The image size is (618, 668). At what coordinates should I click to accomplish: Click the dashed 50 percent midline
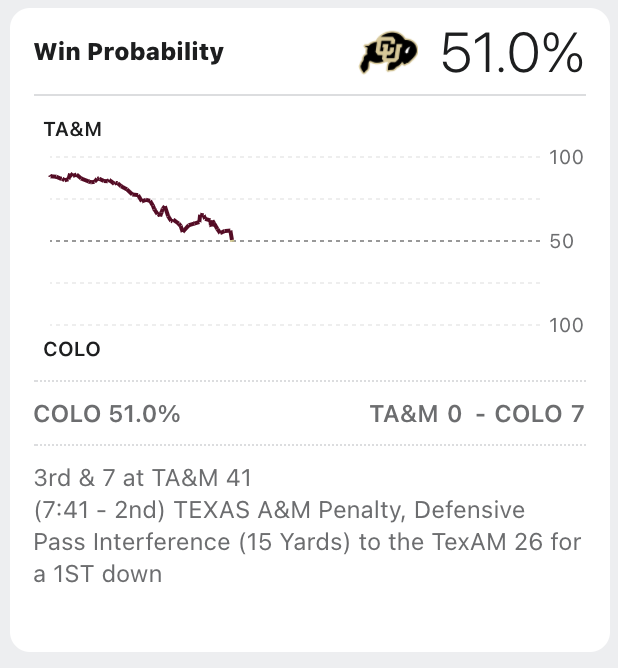(x=380, y=241)
